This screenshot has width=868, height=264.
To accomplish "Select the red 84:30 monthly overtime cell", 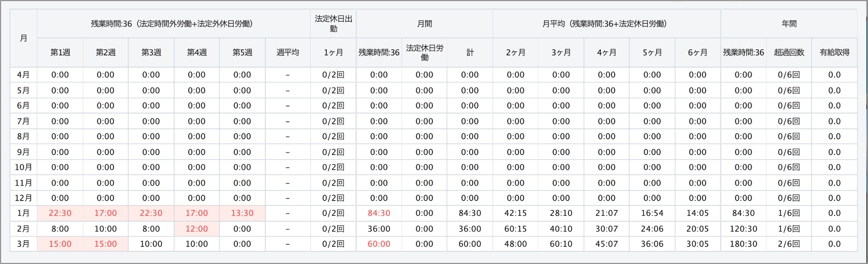I will point(379,214).
